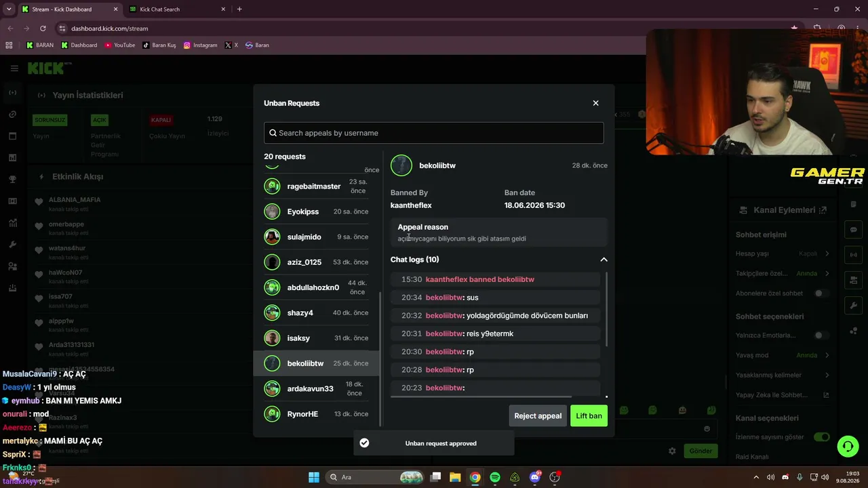Switch to Kick Chat Search tab

click(176, 9)
